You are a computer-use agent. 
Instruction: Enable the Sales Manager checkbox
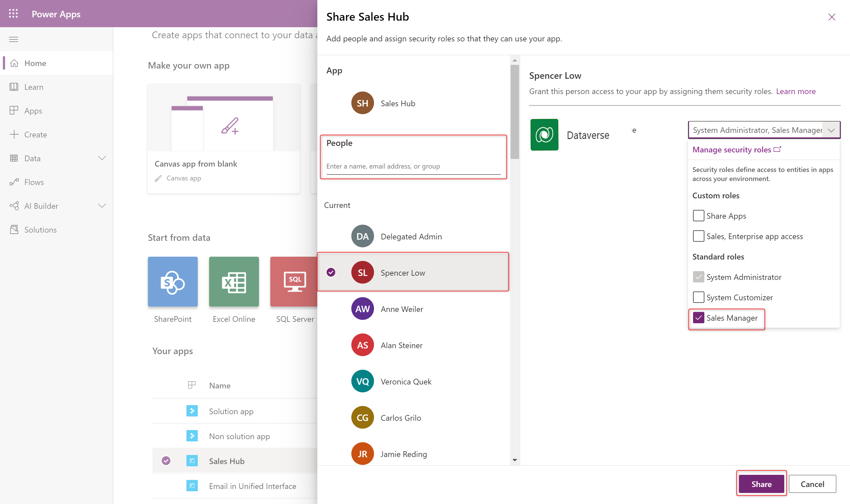(698, 317)
